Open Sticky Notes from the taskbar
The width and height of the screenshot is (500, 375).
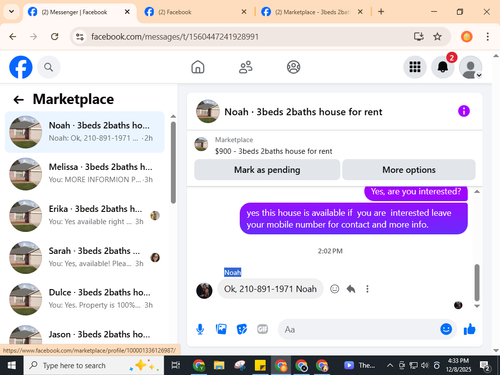tap(260, 365)
